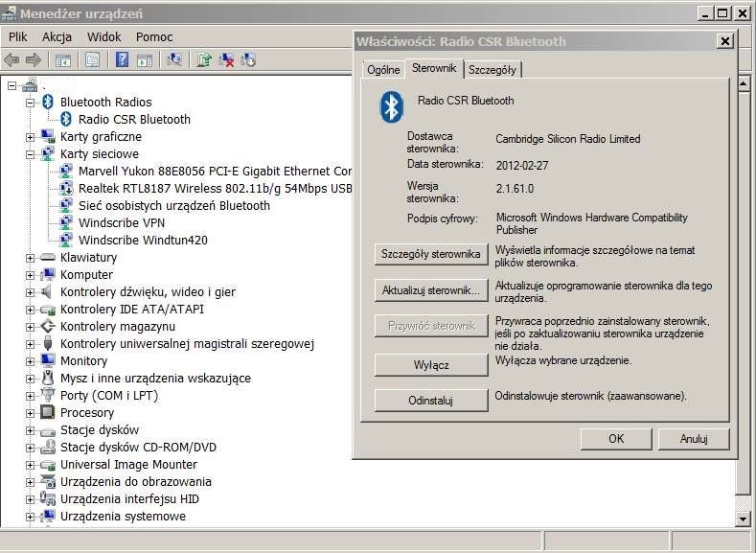Click the Update driver toolbar icon
Screen dimensions: 756x553
(x=204, y=59)
